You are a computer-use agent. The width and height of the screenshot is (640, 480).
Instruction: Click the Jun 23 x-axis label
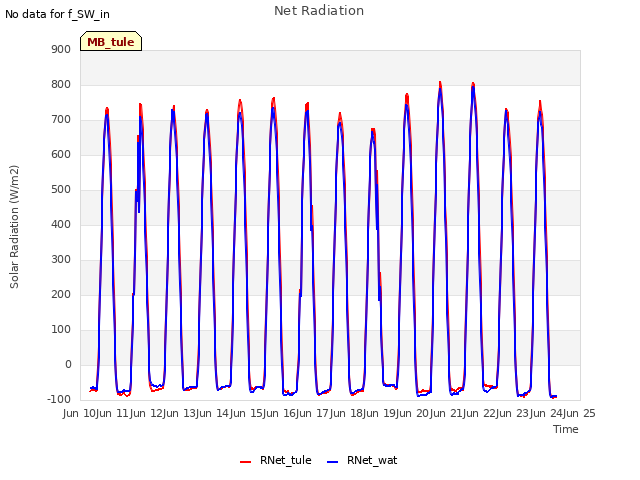pyautogui.click(x=514, y=413)
